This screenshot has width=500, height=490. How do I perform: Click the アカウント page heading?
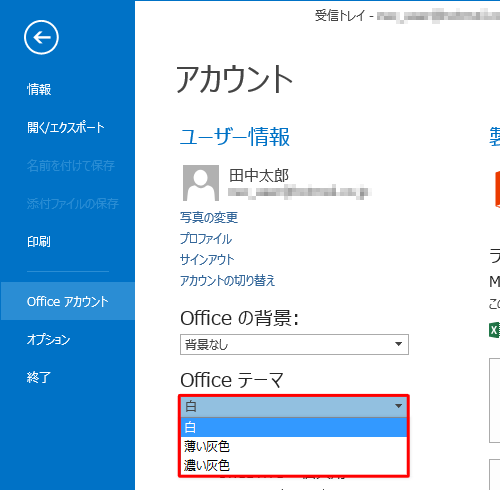click(x=234, y=79)
